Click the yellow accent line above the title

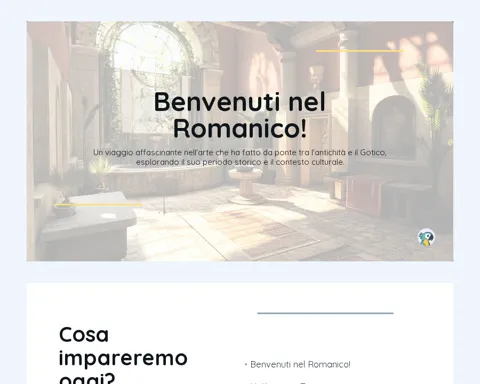[360, 51]
